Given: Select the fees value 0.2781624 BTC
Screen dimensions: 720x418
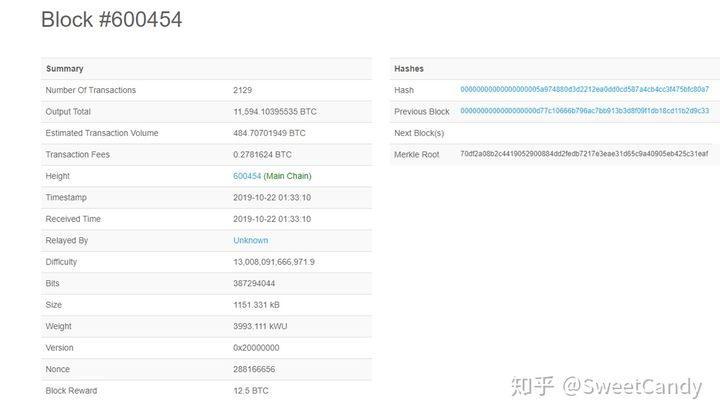Looking at the screenshot, I should 262,155.
